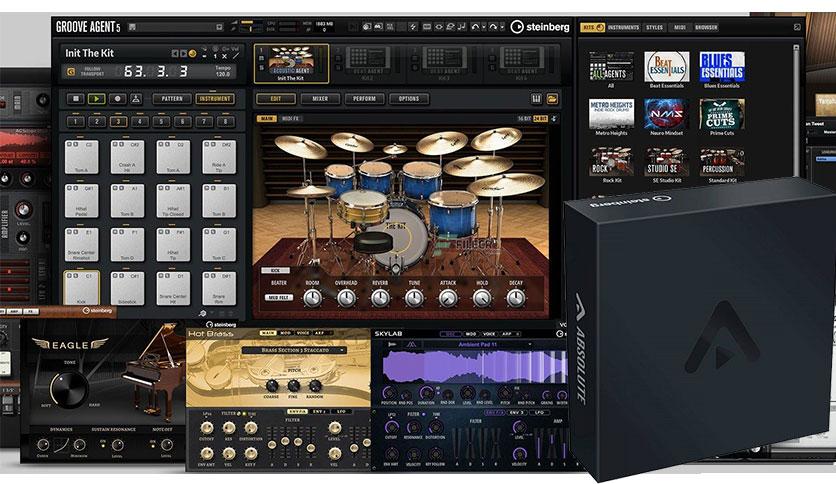Switch to the Perform tab

pyautogui.click(x=364, y=99)
